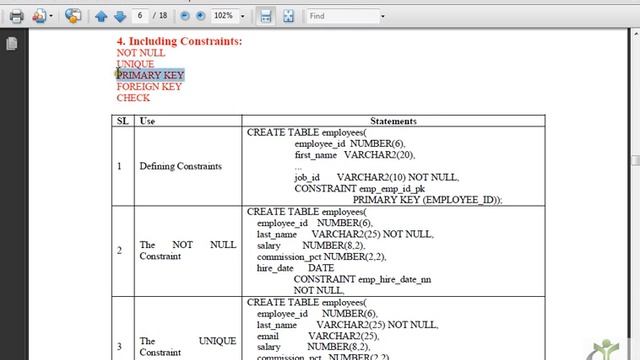Click the 'Statements' column header
Viewport: 640px width, 360px height.
[393, 121]
